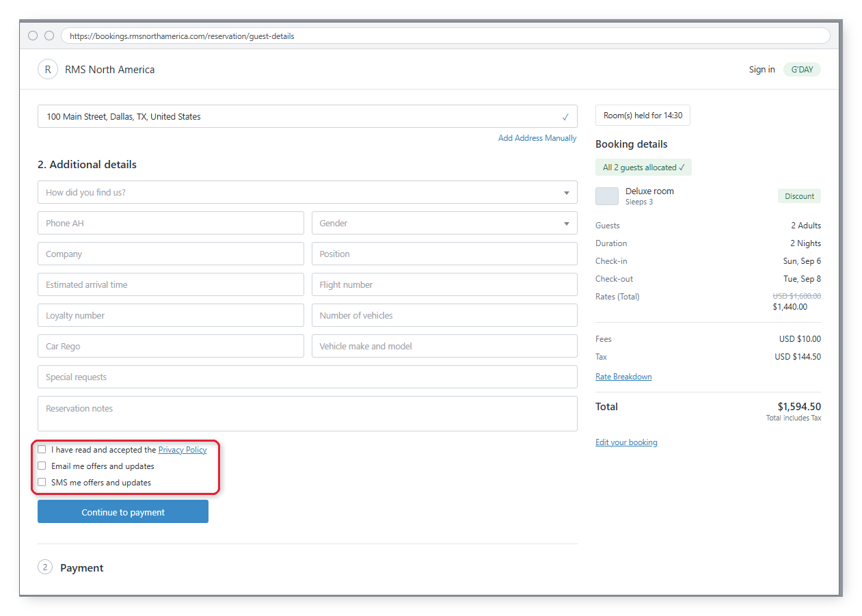Click the second round browser window button
The image size is (862, 616).
coord(49,36)
